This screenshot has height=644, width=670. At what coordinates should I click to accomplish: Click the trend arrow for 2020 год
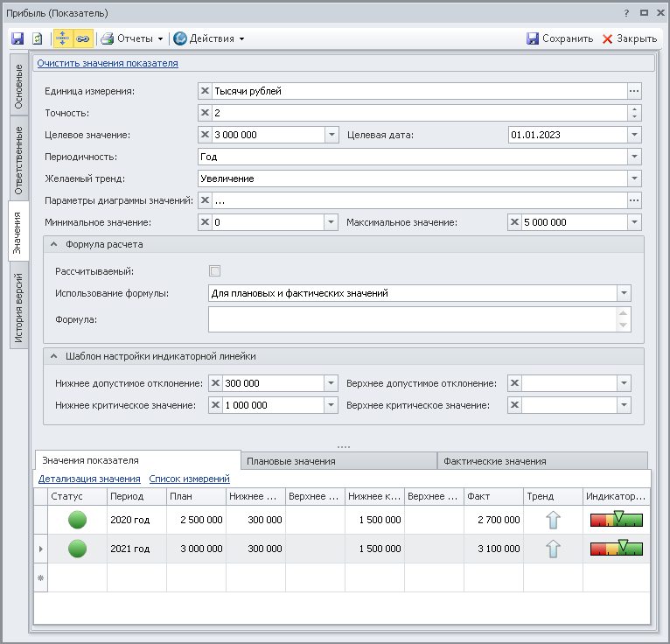(x=553, y=520)
